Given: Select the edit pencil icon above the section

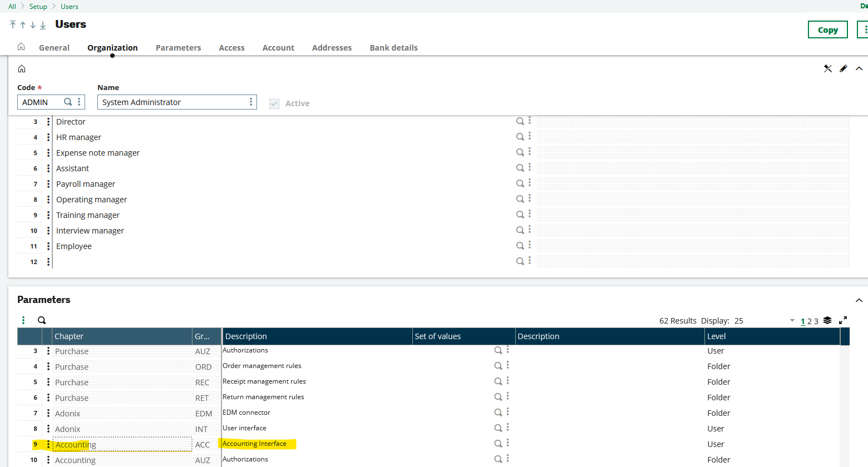Looking at the screenshot, I should tap(843, 68).
